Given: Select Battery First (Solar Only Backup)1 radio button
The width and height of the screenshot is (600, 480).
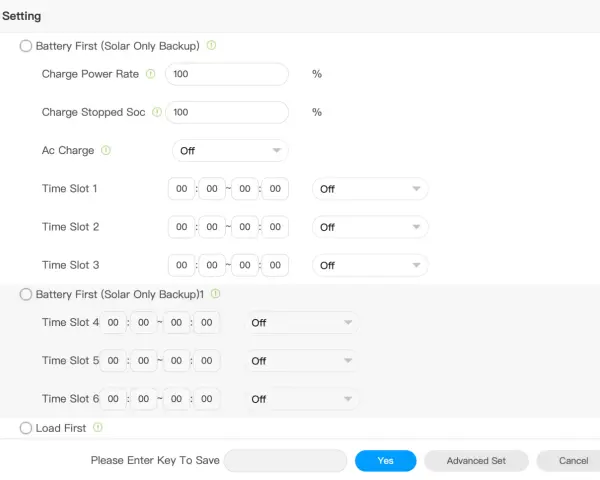Looking at the screenshot, I should pyautogui.click(x=26, y=294).
